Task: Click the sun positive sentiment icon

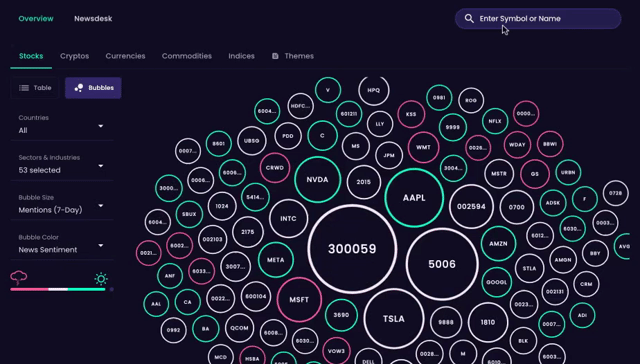Action: (101, 279)
